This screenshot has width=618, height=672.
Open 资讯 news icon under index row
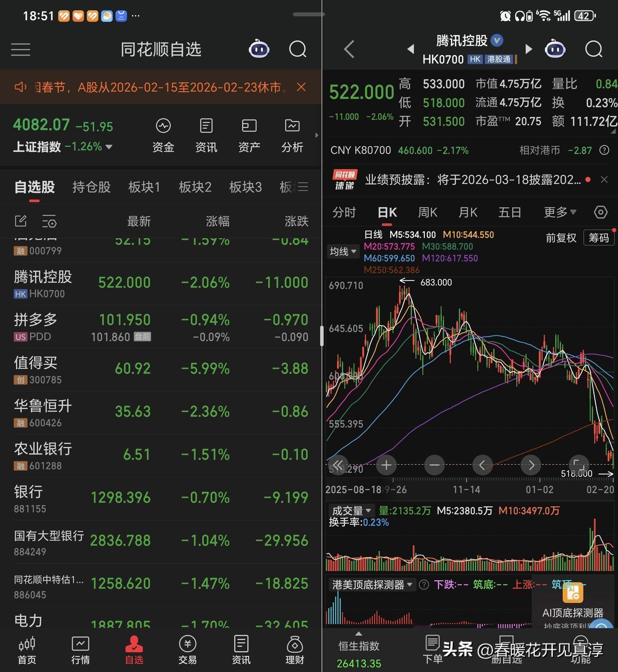pos(206,136)
